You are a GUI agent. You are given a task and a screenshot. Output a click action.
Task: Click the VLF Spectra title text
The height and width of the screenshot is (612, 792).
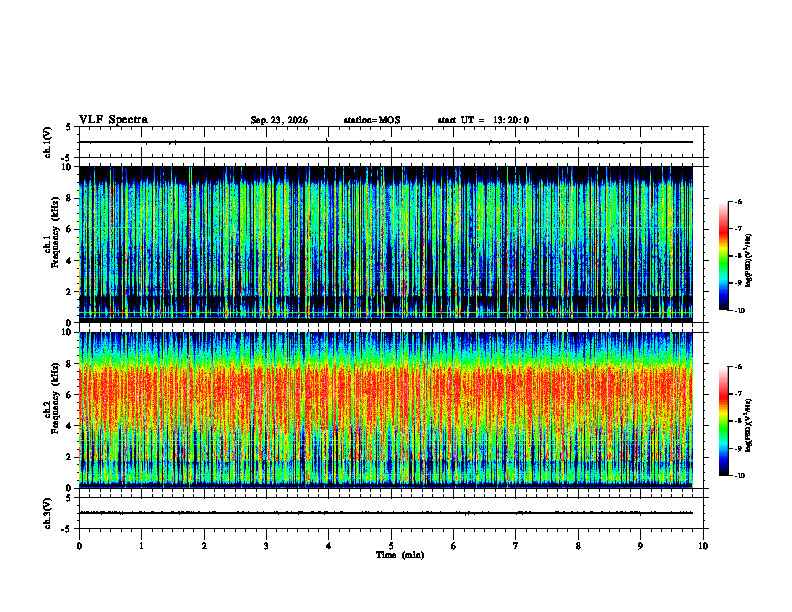tap(113, 120)
